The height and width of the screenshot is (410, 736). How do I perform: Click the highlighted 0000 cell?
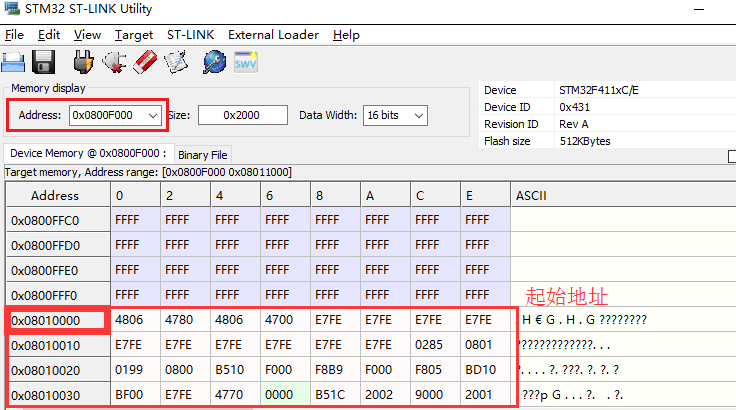[285, 395]
